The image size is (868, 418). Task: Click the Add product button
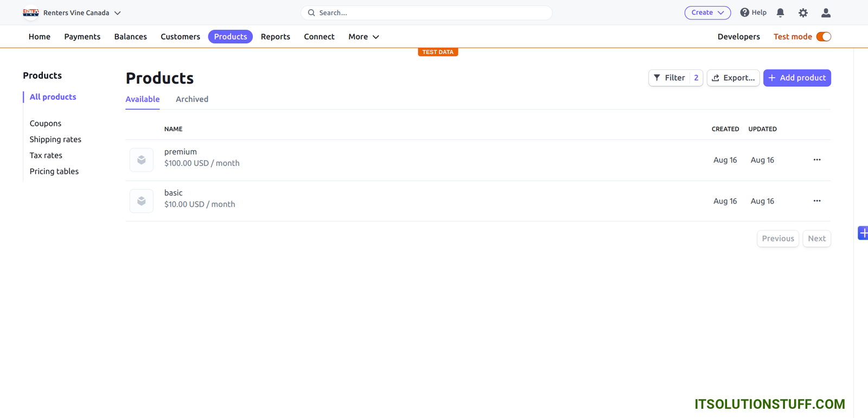tap(796, 78)
